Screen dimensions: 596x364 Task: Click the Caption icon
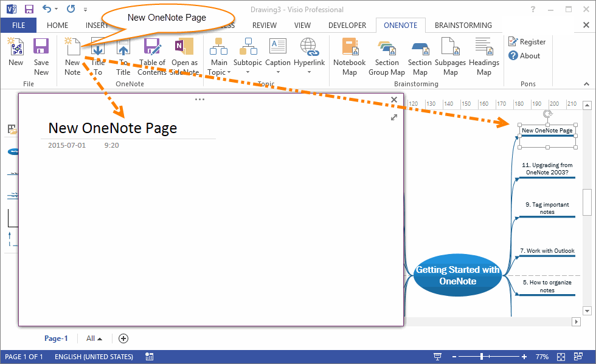[x=278, y=46]
